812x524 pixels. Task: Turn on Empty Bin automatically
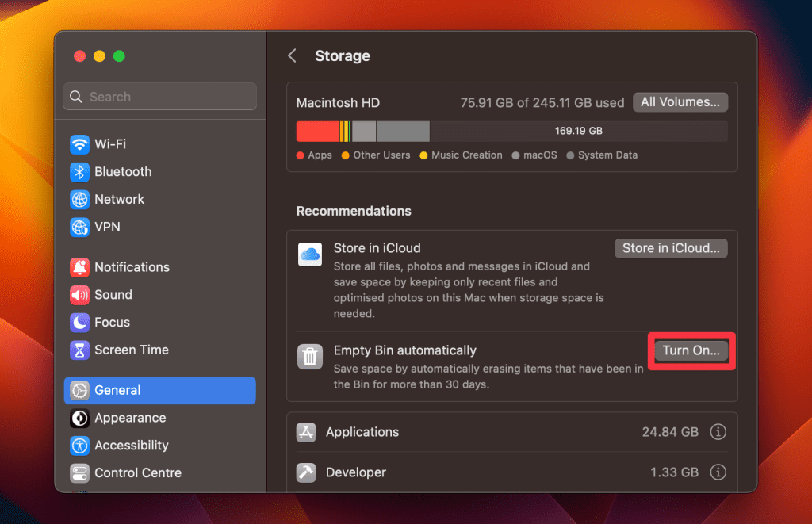coord(691,350)
